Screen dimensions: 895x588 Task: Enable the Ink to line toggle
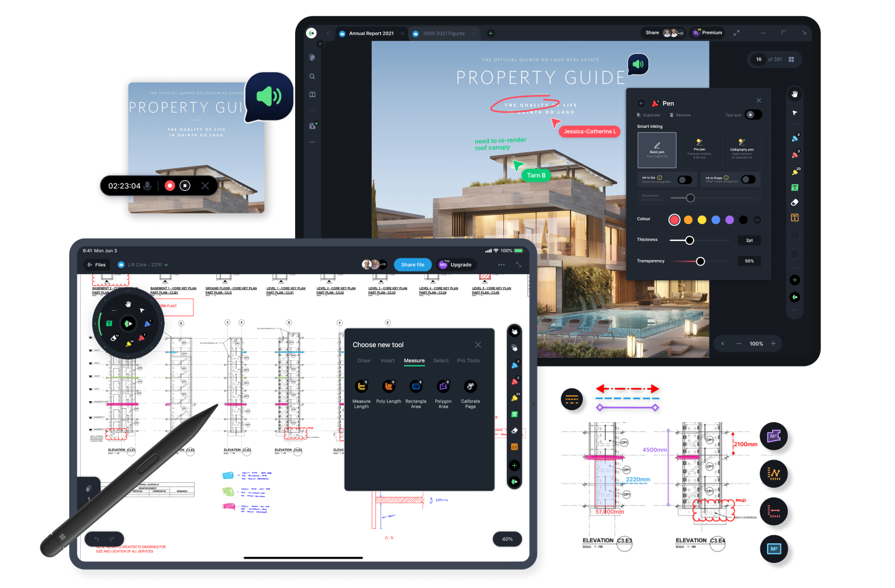[x=685, y=180]
